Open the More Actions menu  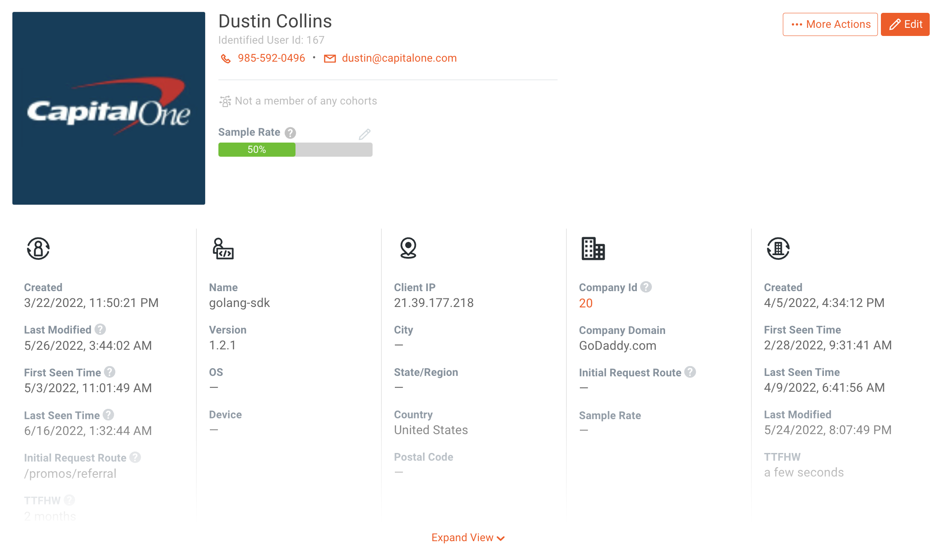pos(830,24)
